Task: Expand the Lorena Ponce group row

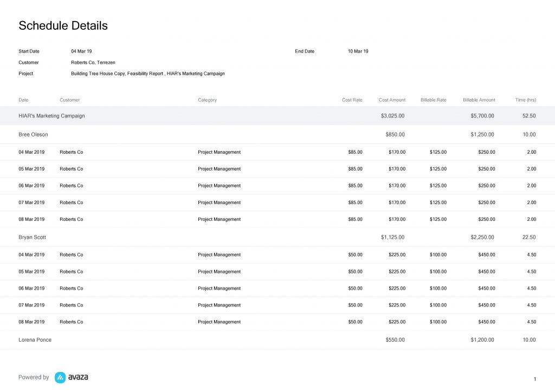Action: tap(35, 339)
